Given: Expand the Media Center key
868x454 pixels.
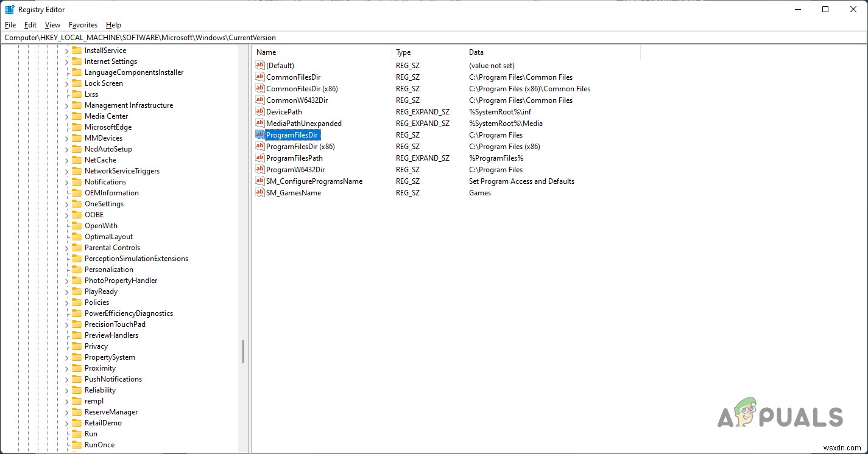Looking at the screenshot, I should pos(67,116).
